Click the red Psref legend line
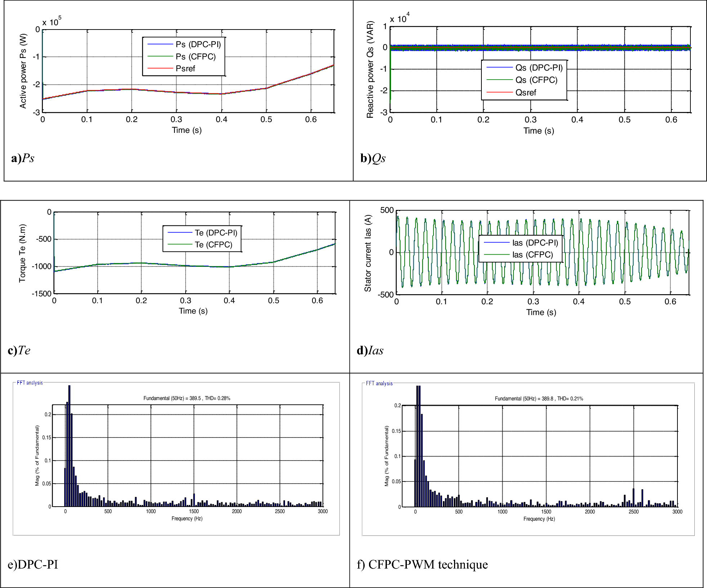The height and width of the screenshot is (588, 707). click(x=160, y=68)
